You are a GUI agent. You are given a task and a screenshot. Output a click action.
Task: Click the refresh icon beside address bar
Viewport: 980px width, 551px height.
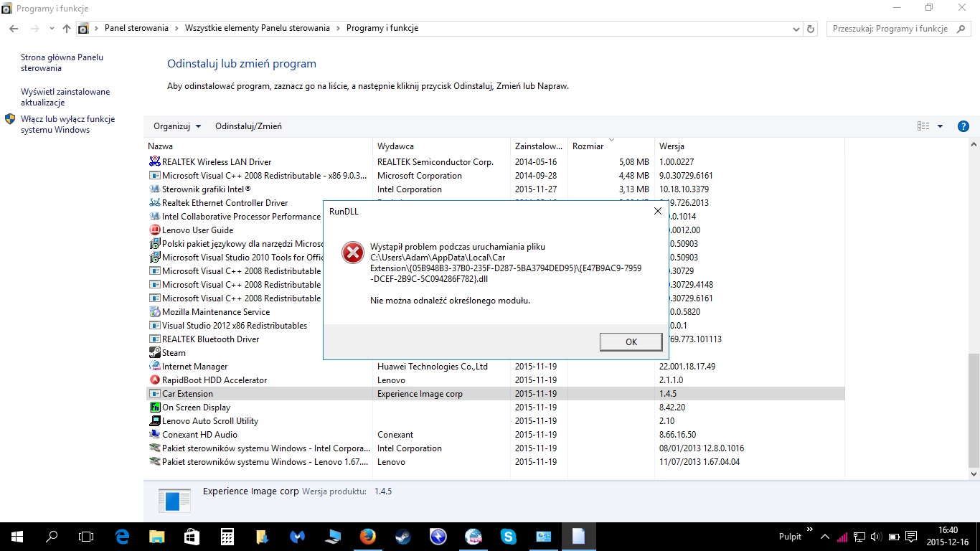coord(811,29)
